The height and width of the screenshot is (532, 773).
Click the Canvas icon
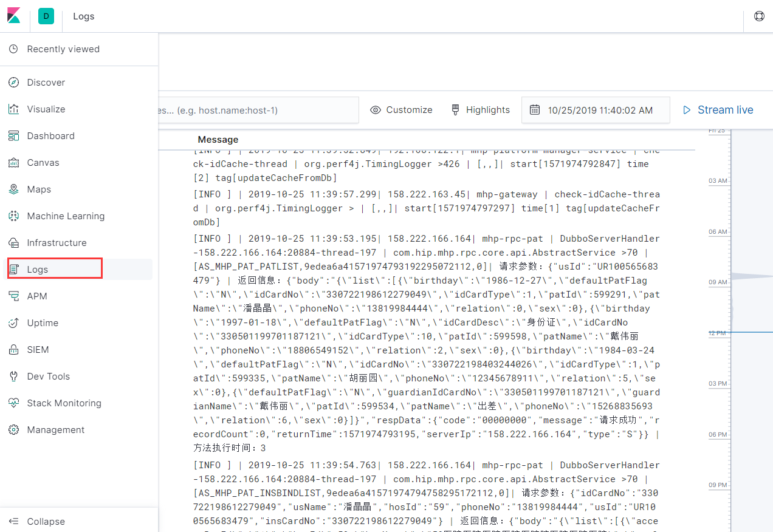(14, 163)
